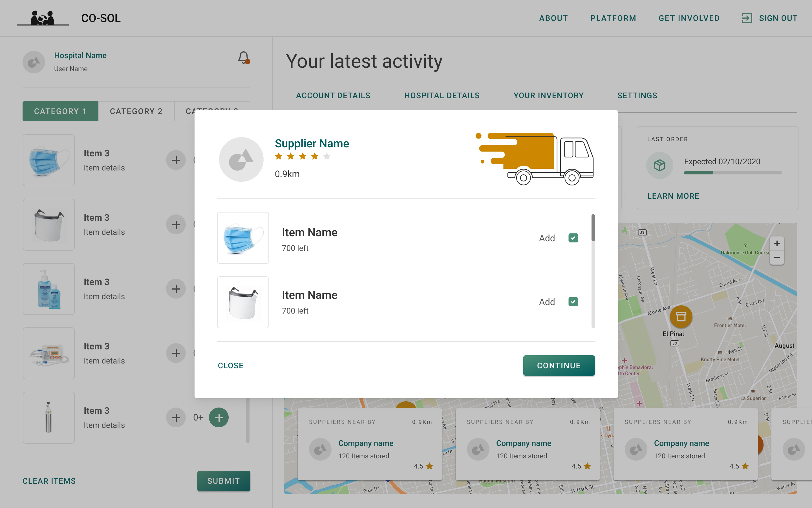Image resolution: width=812 pixels, height=508 pixels.
Task: Click the orange supplier marker near El Pinal
Action: 681,316
